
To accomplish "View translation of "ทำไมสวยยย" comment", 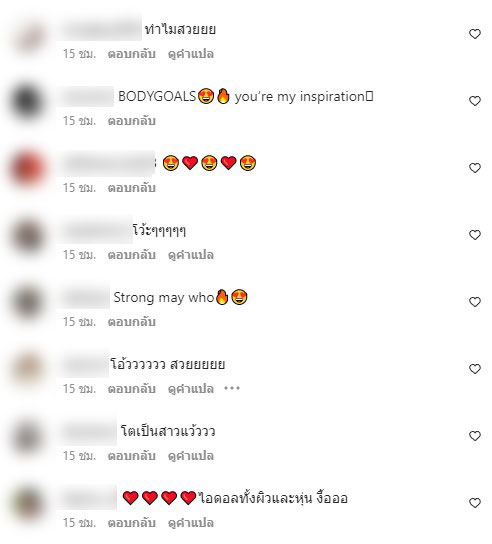I will (x=191, y=54).
